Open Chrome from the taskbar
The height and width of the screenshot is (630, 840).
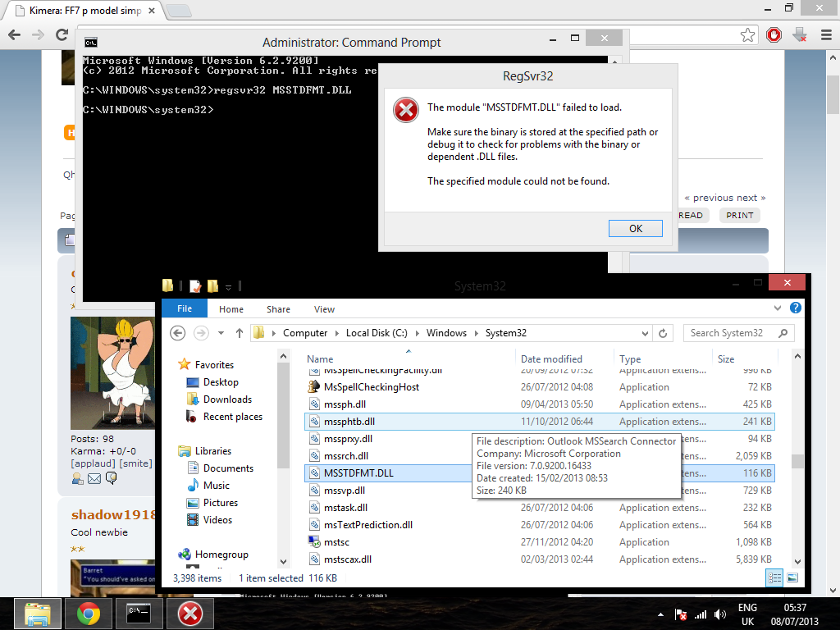89,614
